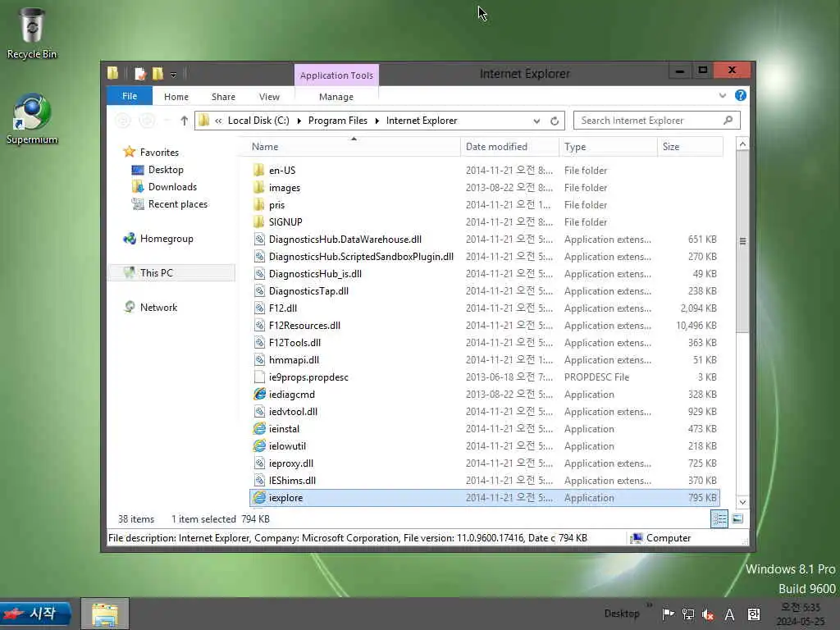
Task: Expand the arrow after Local Disk breadcrumb
Action: pyautogui.click(x=299, y=121)
